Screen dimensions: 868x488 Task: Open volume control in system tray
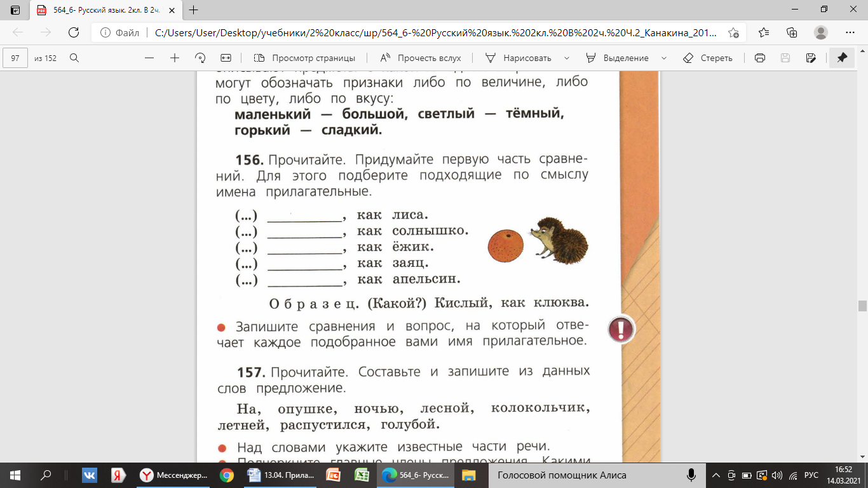pos(778,475)
